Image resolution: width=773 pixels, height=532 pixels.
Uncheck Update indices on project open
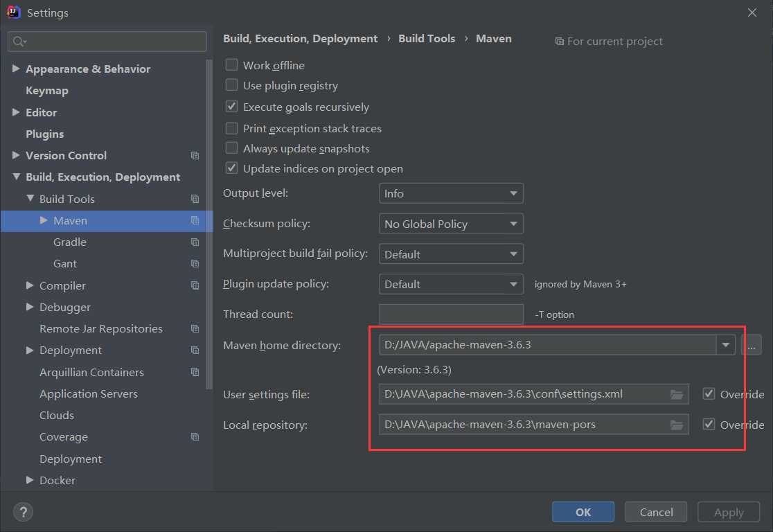(x=231, y=168)
